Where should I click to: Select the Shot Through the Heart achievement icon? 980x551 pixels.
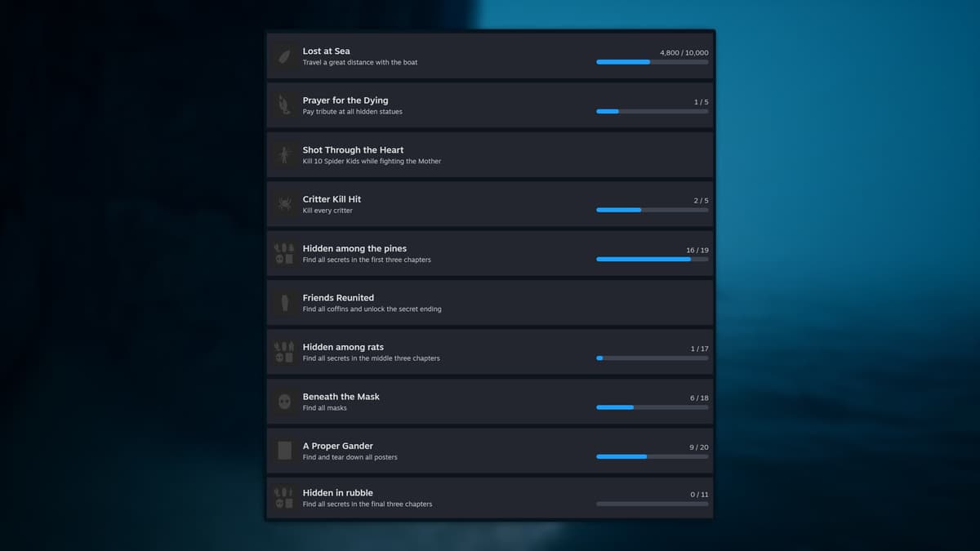coord(284,155)
